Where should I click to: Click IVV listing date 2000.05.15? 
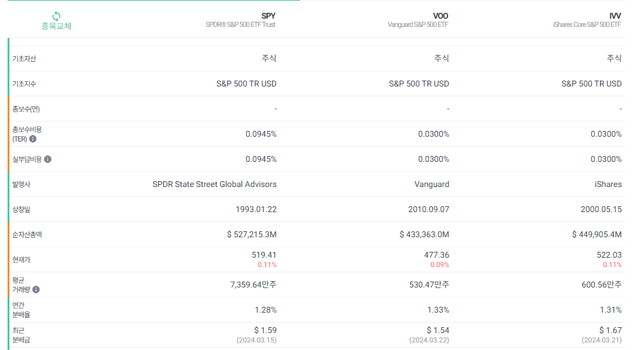pos(601,210)
